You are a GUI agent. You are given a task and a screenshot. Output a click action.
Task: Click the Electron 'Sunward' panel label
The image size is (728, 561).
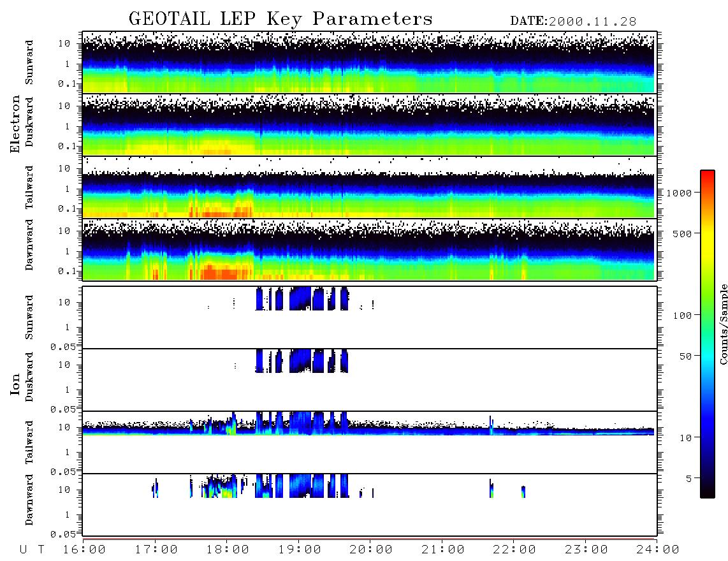(29, 62)
